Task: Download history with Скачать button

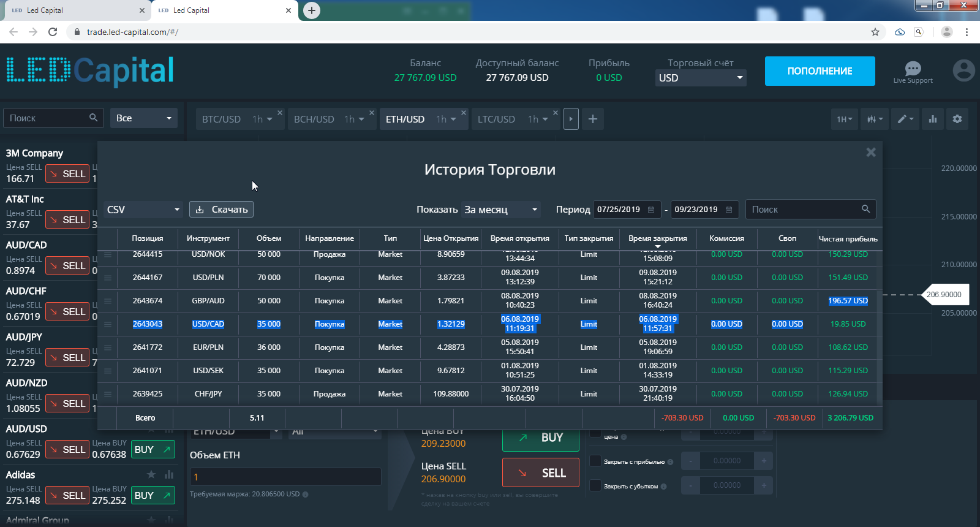Action: [x=221, y=210]
